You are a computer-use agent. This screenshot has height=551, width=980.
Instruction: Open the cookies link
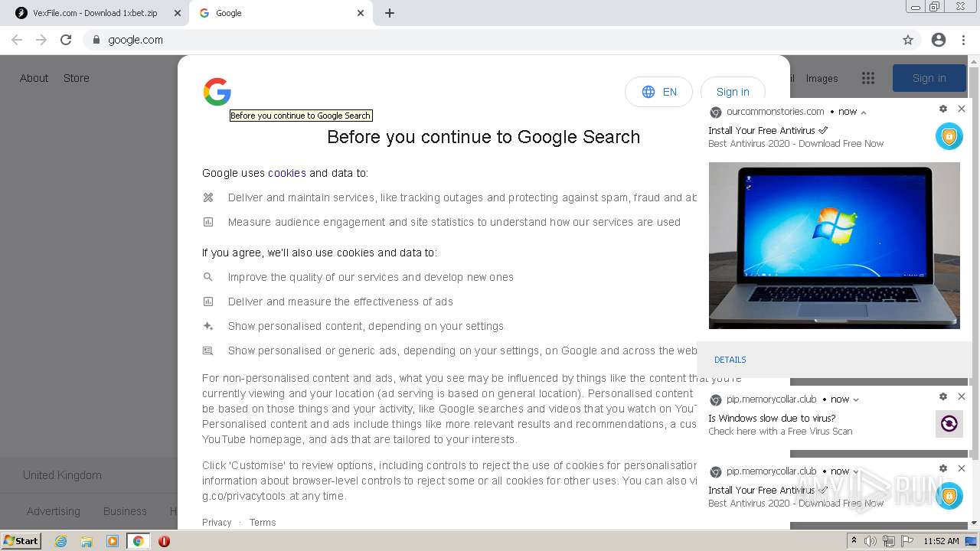pos(287,173)
